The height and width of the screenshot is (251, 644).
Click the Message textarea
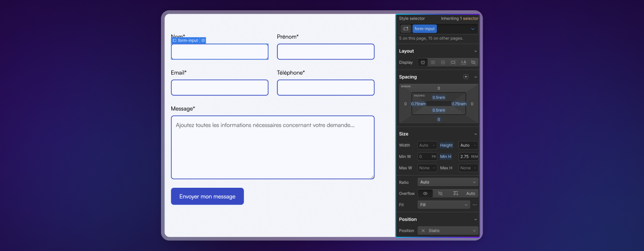tap(272, 147)
